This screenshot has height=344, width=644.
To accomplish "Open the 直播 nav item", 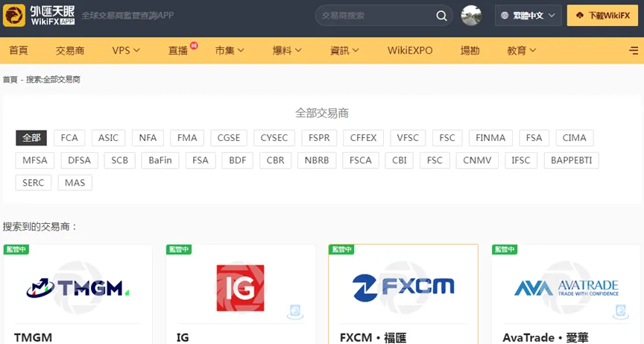I will click(178, 51).
